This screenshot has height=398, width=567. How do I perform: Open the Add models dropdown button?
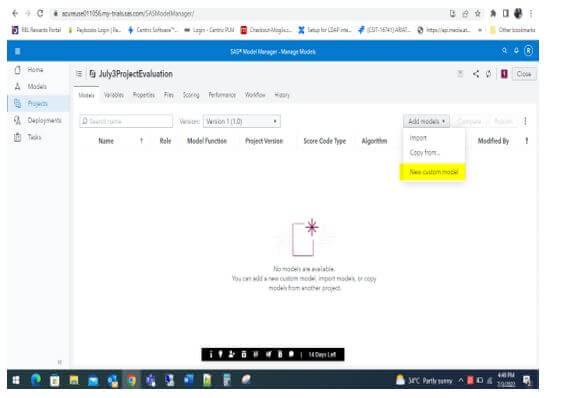point(426,121)
